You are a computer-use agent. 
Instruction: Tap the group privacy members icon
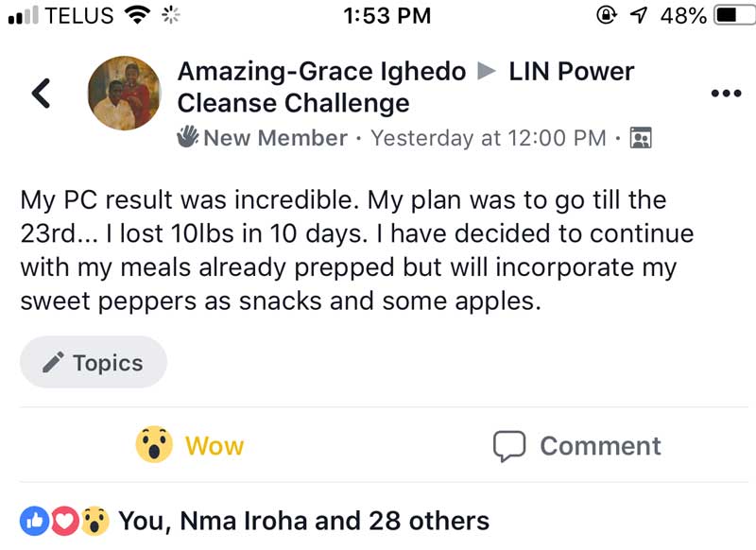641,138
